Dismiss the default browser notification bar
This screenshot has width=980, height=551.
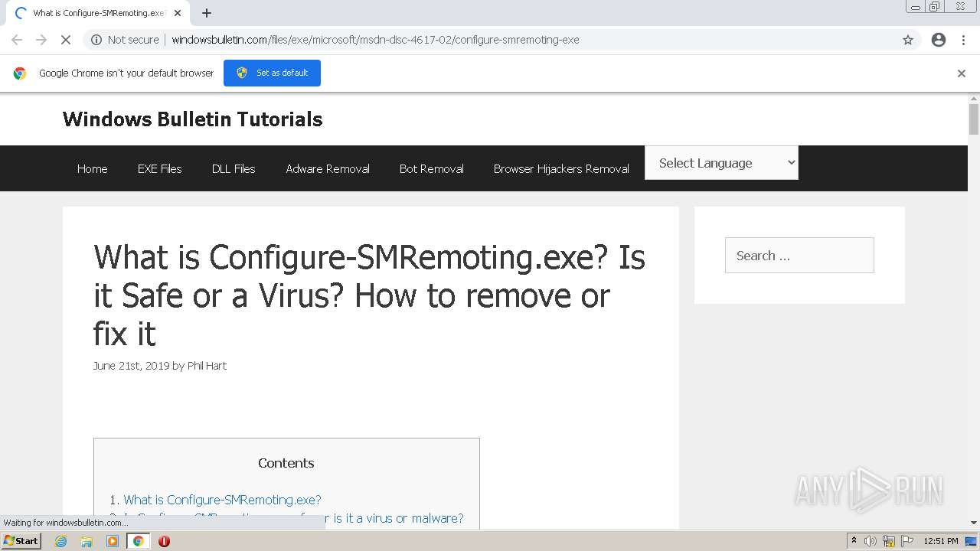962,73
